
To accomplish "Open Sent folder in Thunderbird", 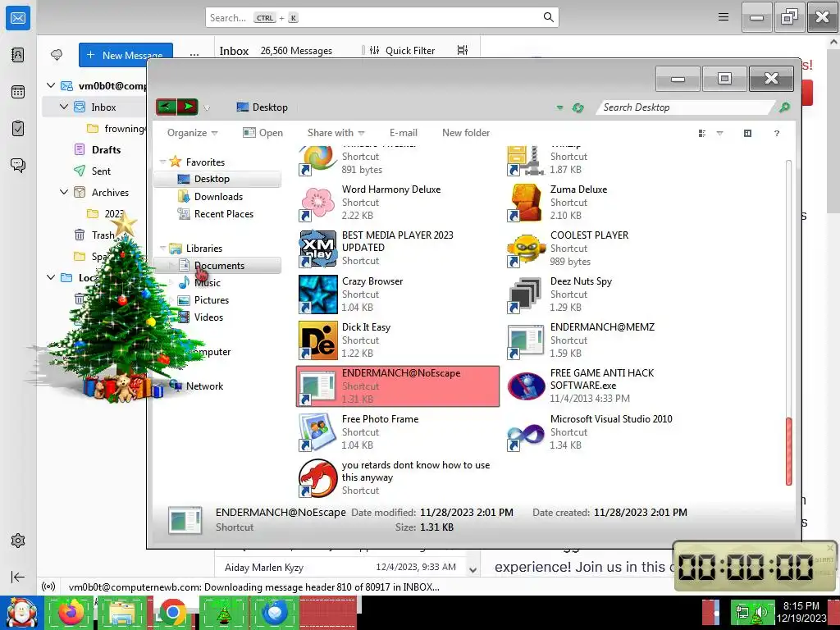I will tap(101, 171).
